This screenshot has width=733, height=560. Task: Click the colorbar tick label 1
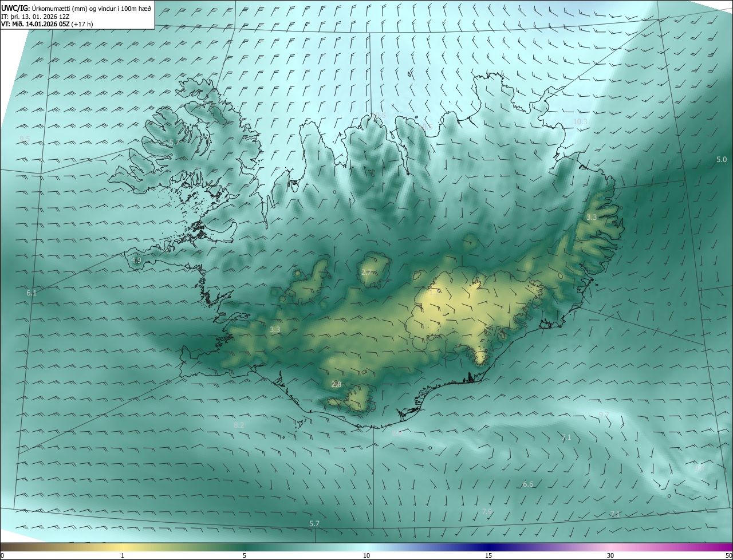[x=123, y=555]
